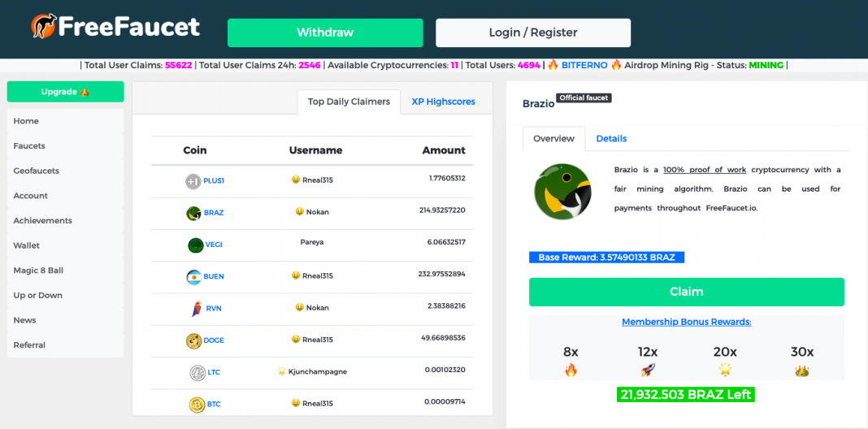Open Up or Down in sidebar

65,296
